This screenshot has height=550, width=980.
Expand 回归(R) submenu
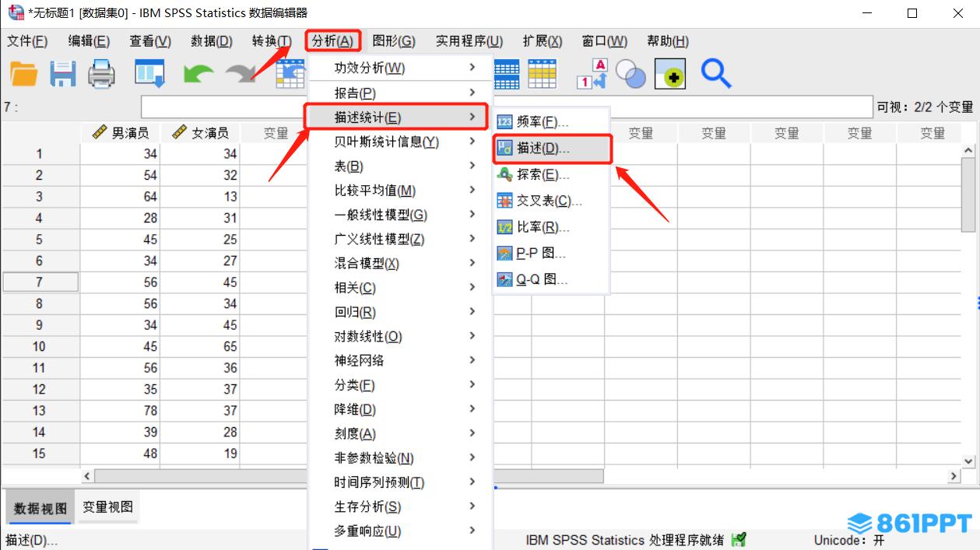click(x=401, y=312)
